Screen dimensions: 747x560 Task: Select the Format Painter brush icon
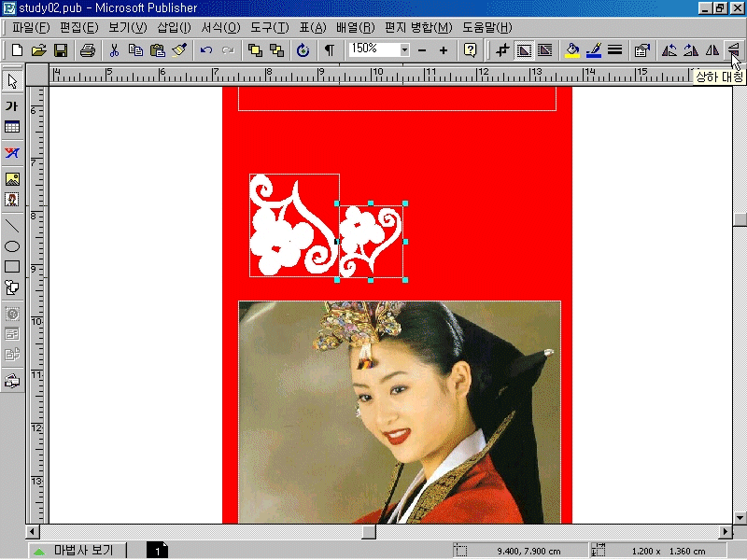(x=179, y=50)
